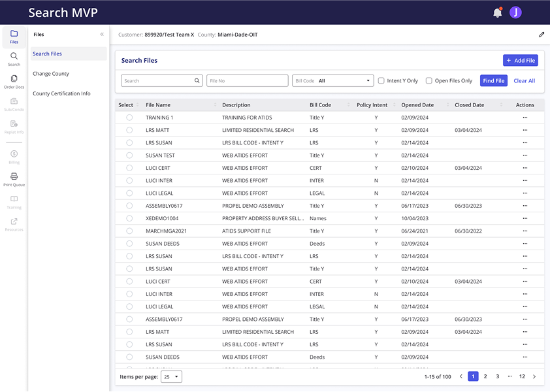Screen dimensions: 550x392
Task: Open notifications bell icon
Action: click(497, 13)
